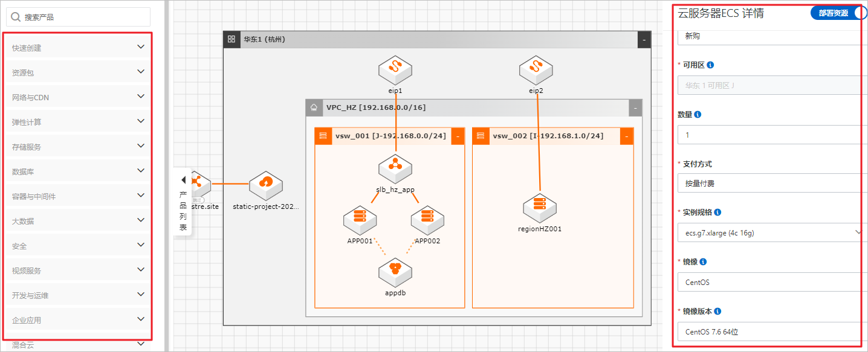Click the eip1 elastic IP node icon
Image resolution: width=868 pixels, height=352 pixels.
[395, 69]
